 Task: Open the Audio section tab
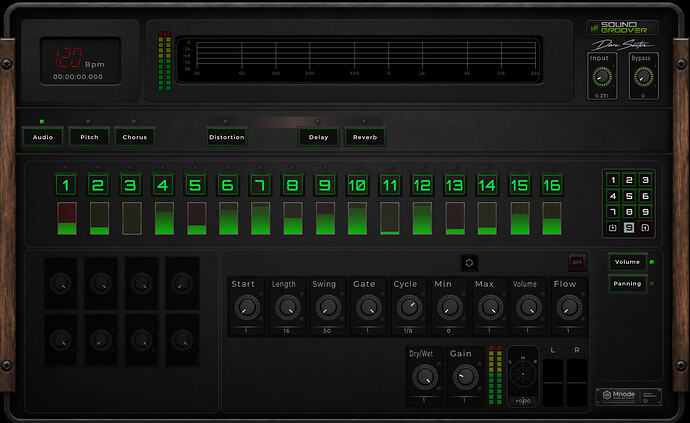(43, 137)
